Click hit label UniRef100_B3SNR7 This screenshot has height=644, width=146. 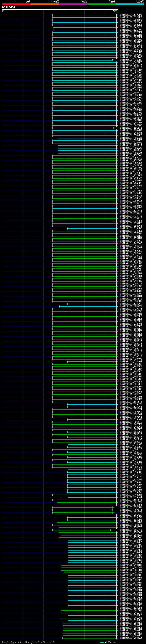131,540
